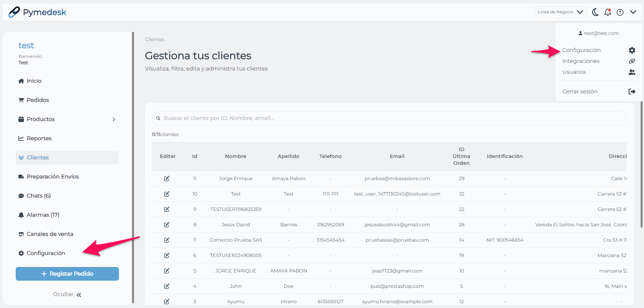
Task: Click phone 3162952059
Action: coord(330,225)
